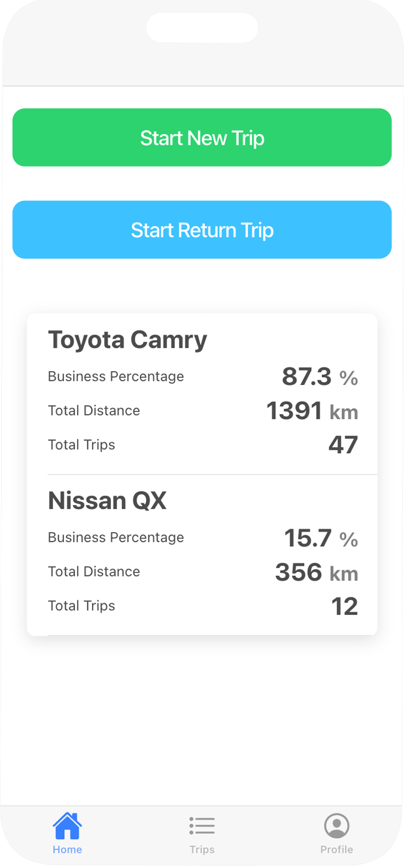Select the Home tab label
Viewport: 404px width, 868px height.
[67, 849]
